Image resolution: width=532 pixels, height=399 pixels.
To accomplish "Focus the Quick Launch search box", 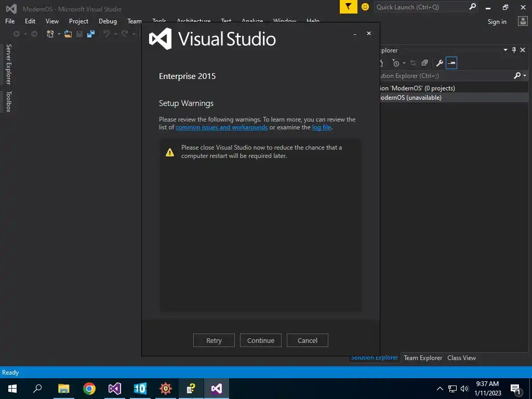I will pyautogui.click(x=421, y=7).
